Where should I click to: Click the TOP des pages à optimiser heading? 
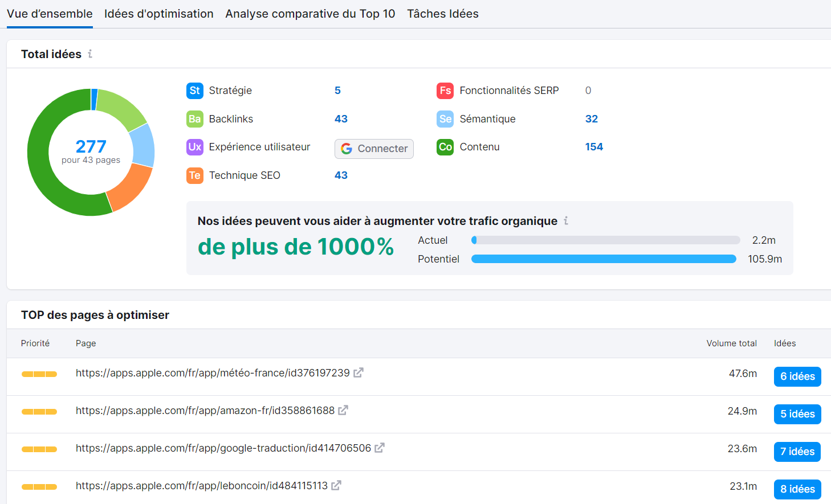[x=95, y=315]
